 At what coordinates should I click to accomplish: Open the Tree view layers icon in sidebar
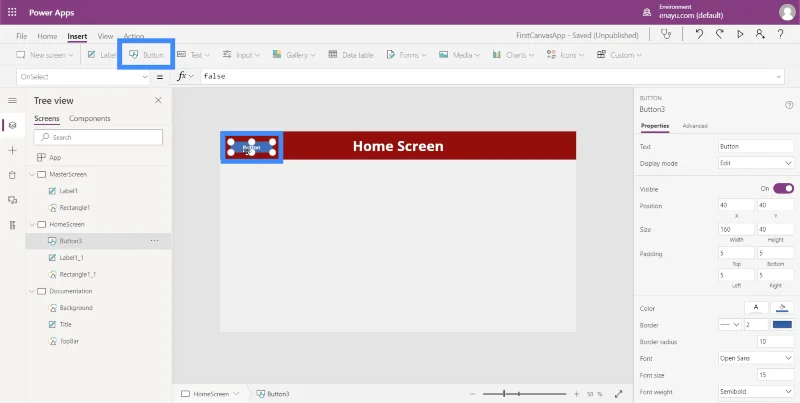pyautogui.click(x=12, y=125)
